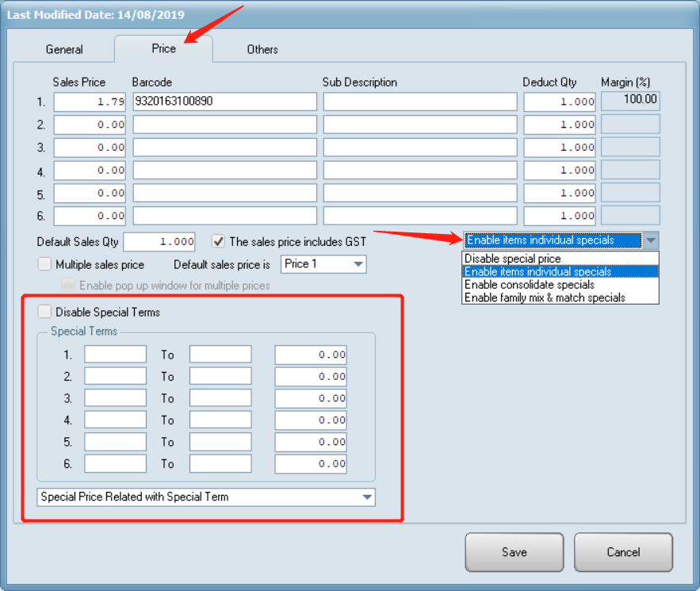Select the Price tab

pyautogui.click(x=164, y=48)
